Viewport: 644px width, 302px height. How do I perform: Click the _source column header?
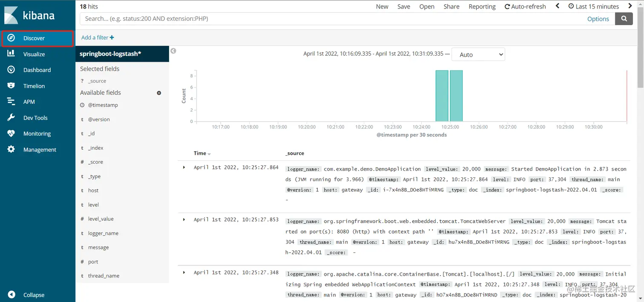(x=295, y=153)
